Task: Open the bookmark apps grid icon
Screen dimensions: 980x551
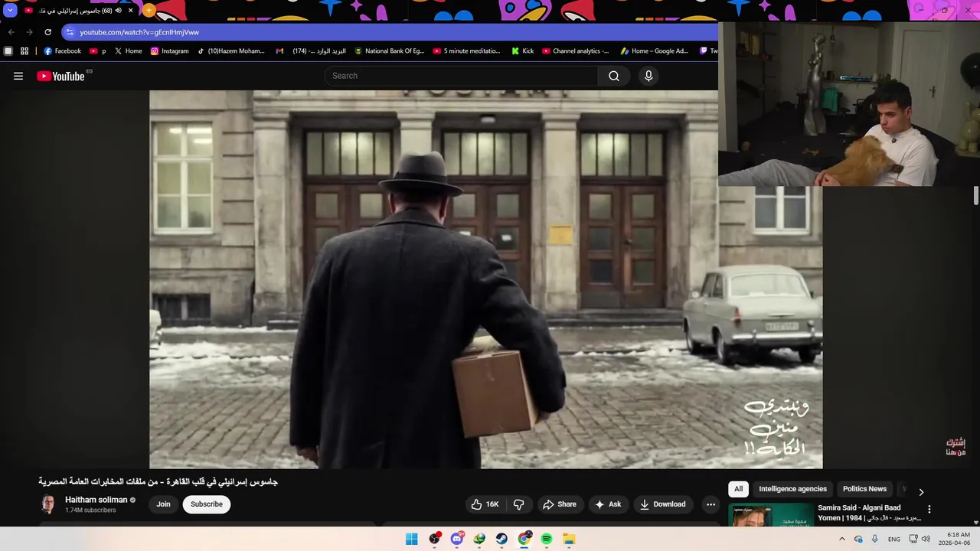Action: pos(24,51)
